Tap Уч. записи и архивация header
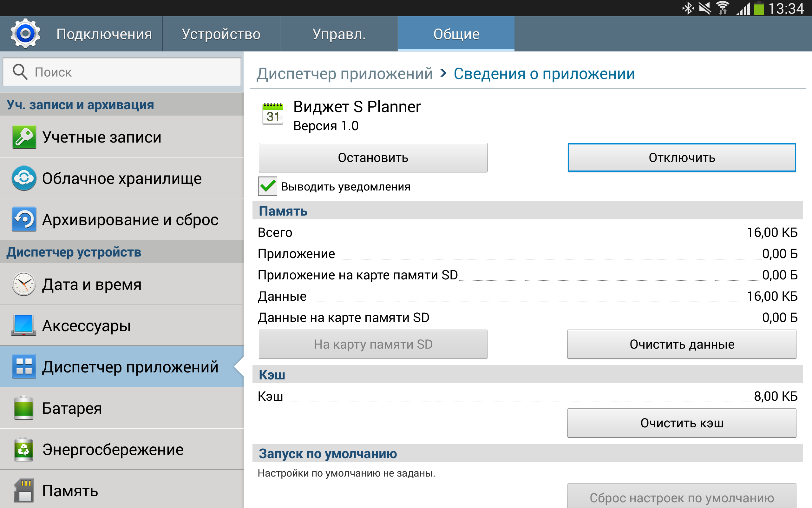This screenshot has width=812, height=508. (122, 104)
